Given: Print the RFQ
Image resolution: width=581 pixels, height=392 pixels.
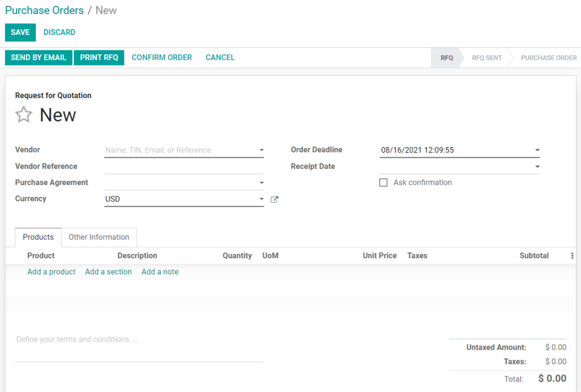Looking at the screenshot, I should coord(99,57).
